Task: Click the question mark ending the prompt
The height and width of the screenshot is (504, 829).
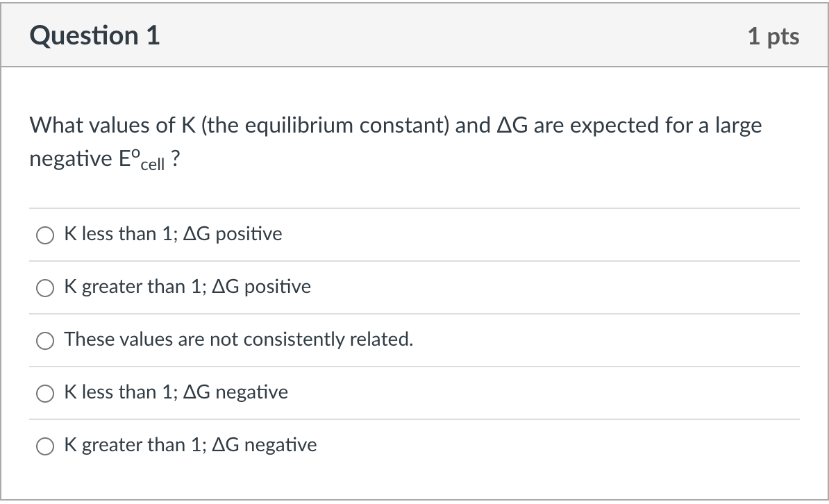Action: (176, 158)
